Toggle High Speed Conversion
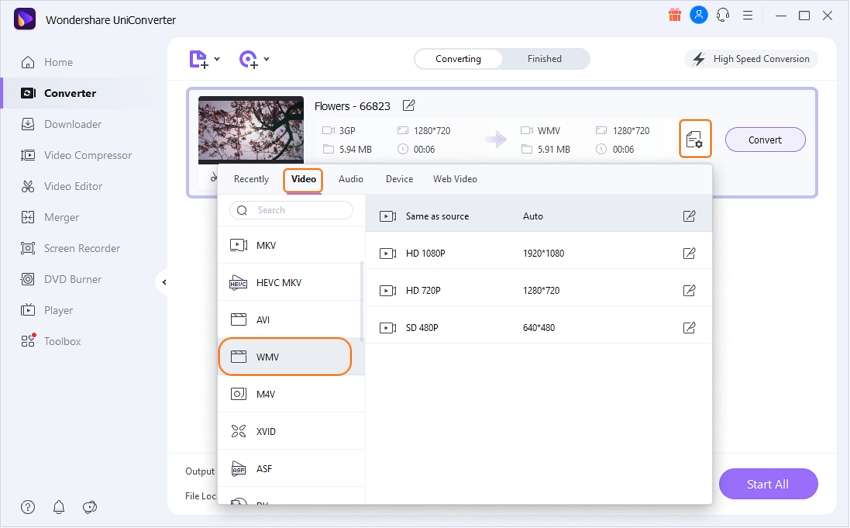 [751, 59]
